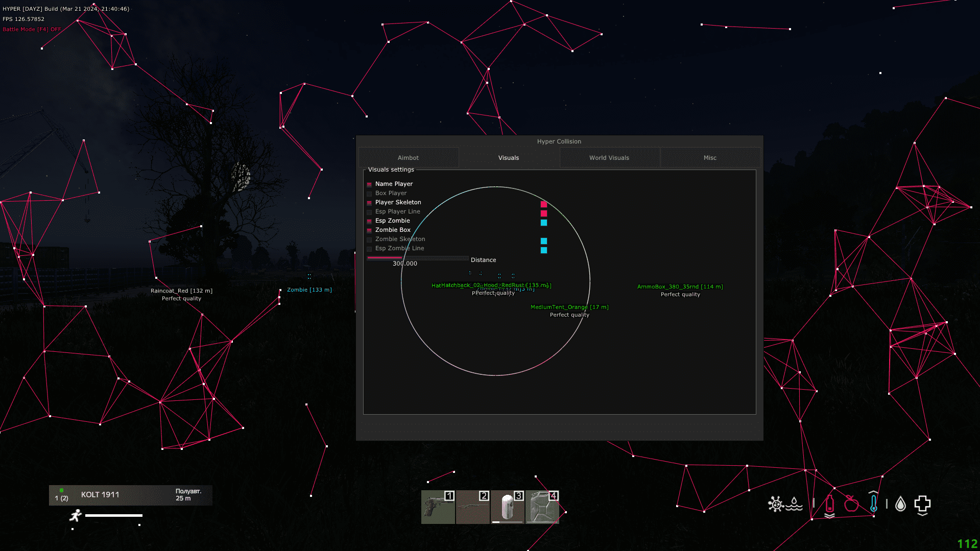The height and width of the screenshot is (551, 980).
Task: Open the World Visuals tab
Action: coord(609,158)
